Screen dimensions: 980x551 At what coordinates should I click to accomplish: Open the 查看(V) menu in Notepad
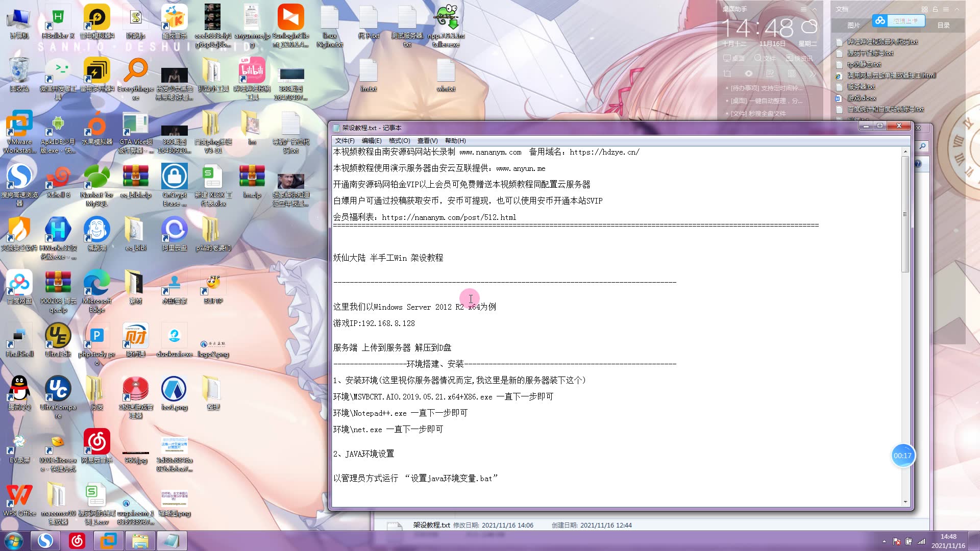(427, 141)
